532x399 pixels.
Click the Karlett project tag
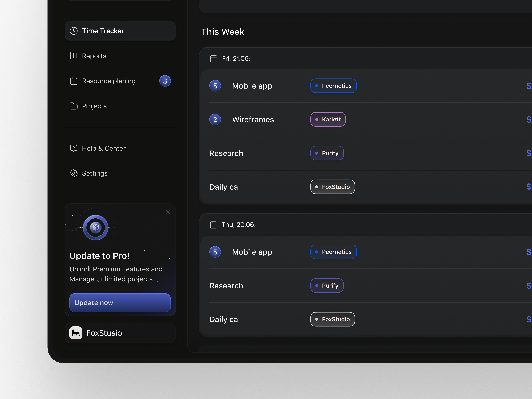coord(328,119)
